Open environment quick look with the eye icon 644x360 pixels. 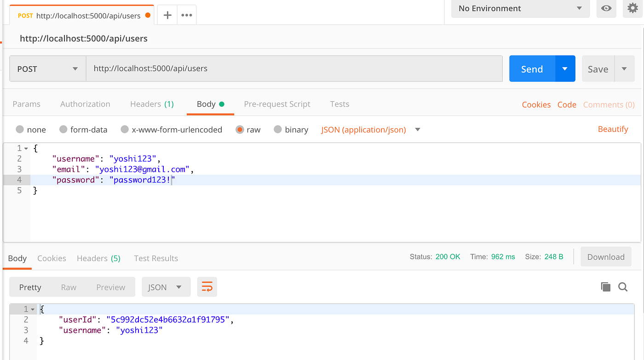pyautogui.click(x=606, y=8)
